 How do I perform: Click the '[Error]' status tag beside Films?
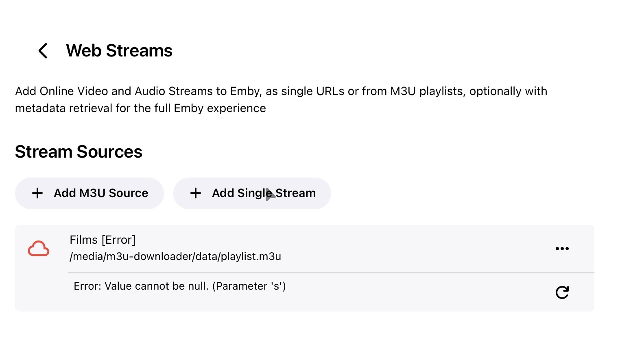tap(118, 240)
